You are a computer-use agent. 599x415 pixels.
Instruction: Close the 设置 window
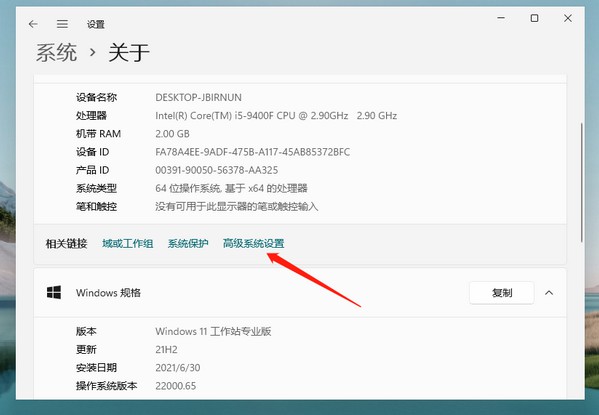coord(568,18)
